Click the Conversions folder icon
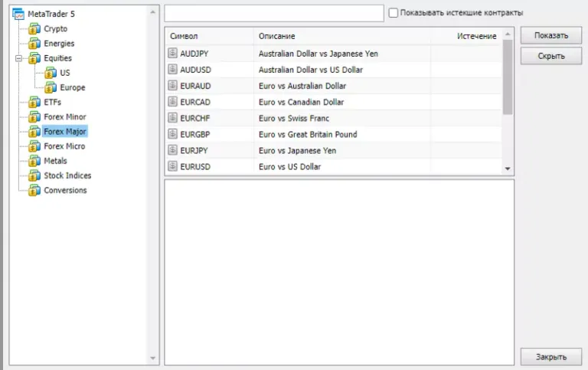 (x=34, y=190)
